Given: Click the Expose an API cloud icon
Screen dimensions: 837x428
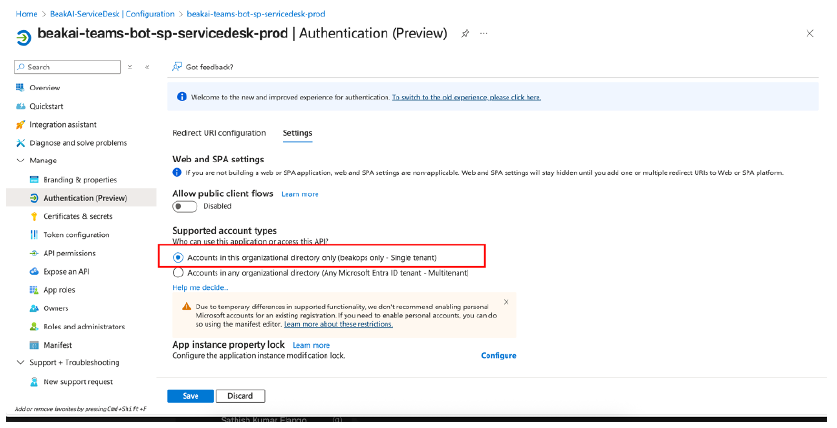Looking at the screenshot, I should 34,272.
